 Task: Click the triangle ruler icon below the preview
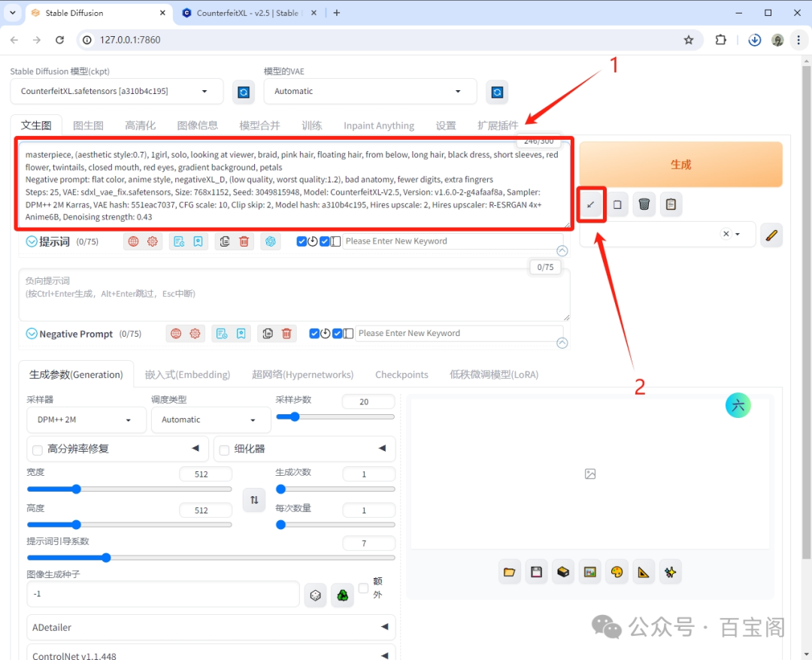[644, 572]
